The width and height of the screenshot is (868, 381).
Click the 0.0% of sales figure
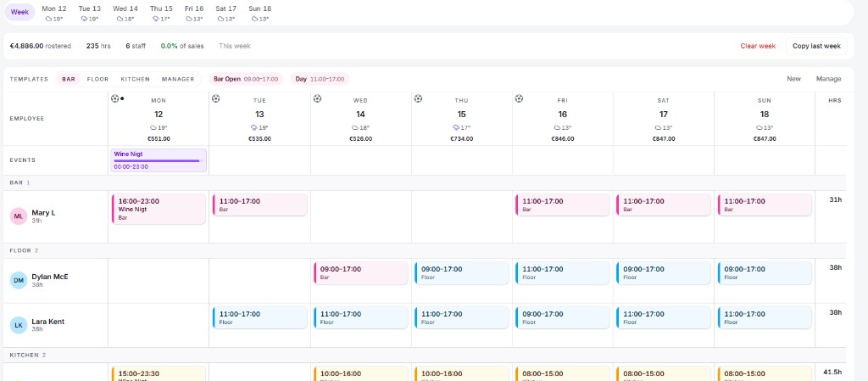pyautogui.click(x=182, y=46)
